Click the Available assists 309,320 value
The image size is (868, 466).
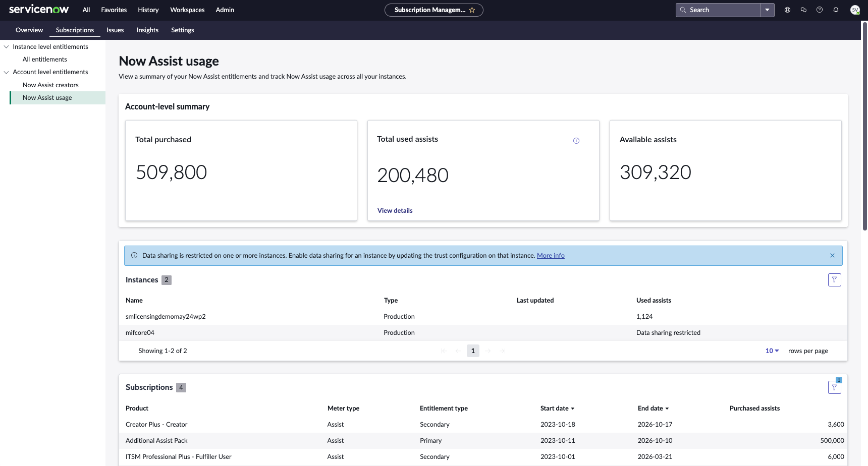coord(656,172)
